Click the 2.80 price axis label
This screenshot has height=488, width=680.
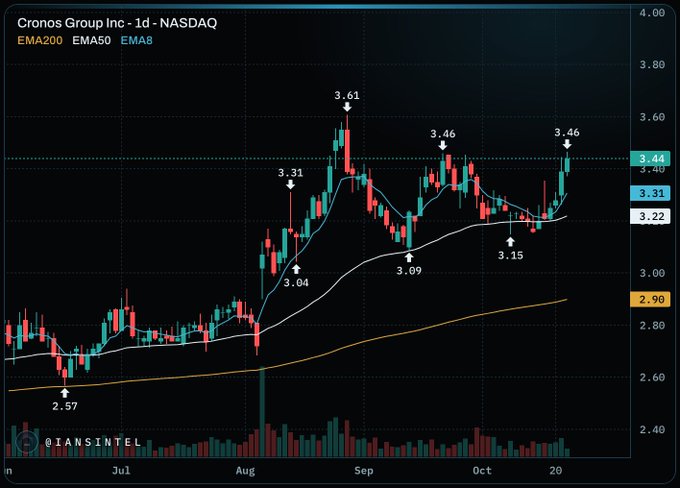coord(652,325)
